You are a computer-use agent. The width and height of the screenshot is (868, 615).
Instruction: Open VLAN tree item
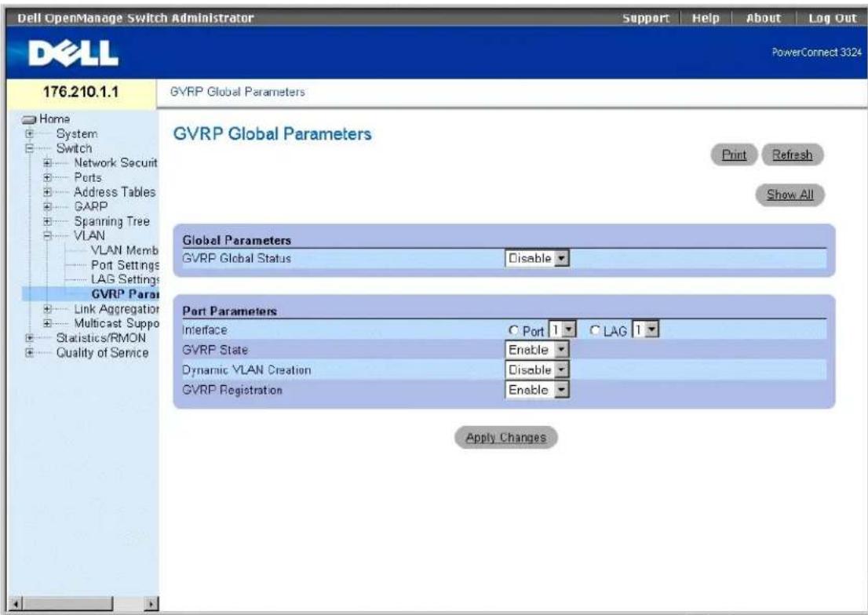pyautogui.click(x=89, y=235)
